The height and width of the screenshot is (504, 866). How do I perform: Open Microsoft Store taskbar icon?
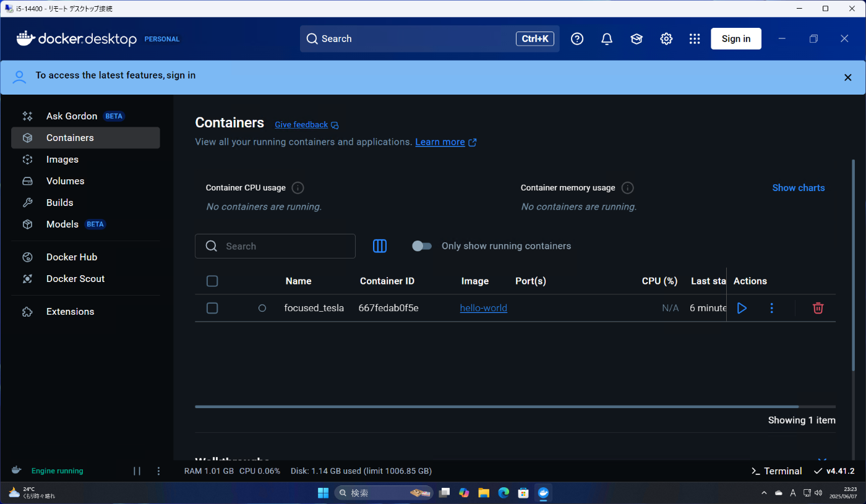(x=523, y=493)
